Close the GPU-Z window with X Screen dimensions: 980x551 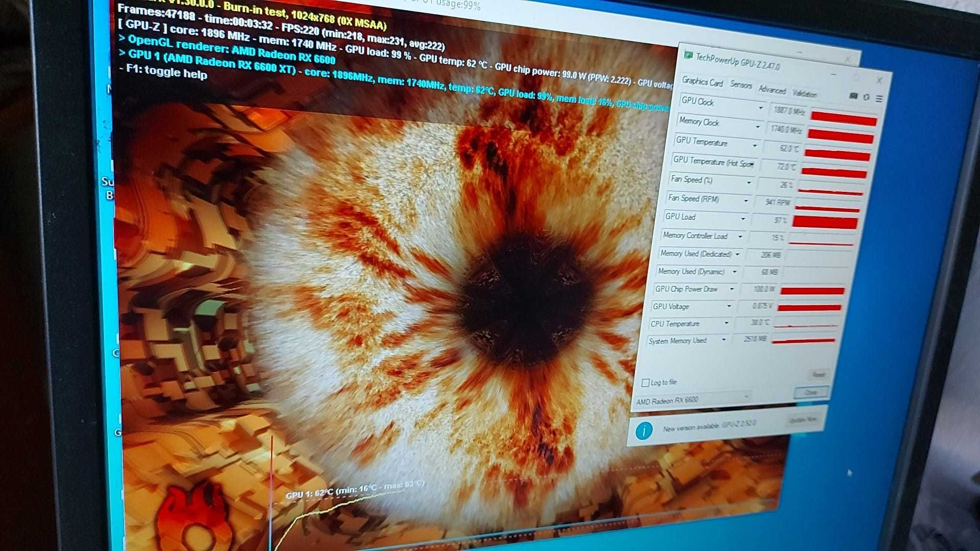coord(879,80)
